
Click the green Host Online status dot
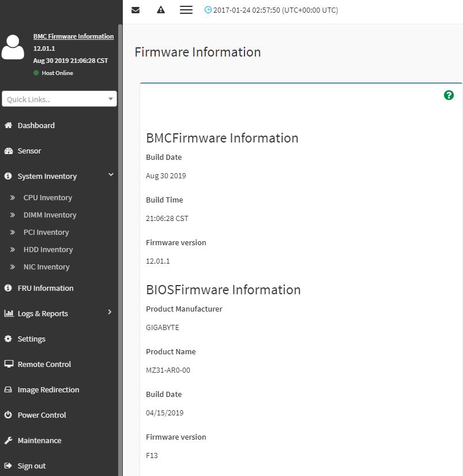coord(36,73)
